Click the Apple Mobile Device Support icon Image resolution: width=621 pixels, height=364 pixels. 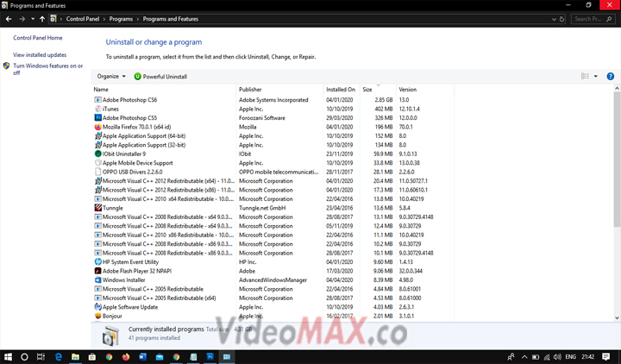(97, 163)
